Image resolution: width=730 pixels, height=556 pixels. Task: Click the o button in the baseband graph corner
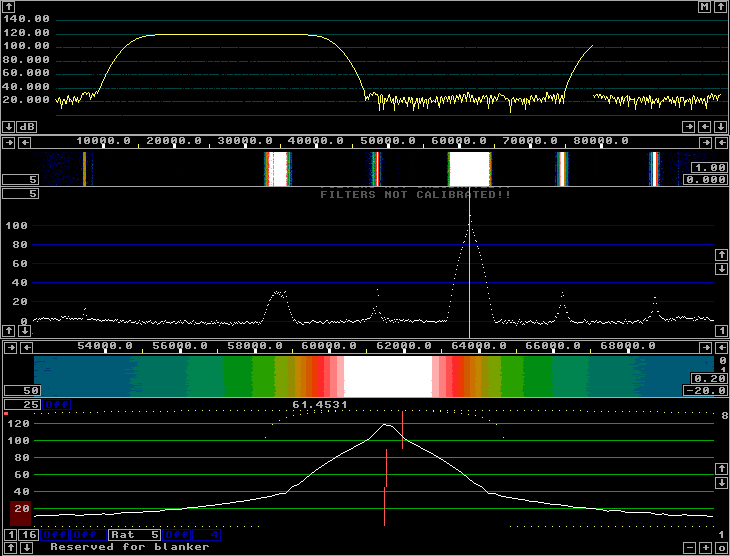(x=721, y=548)
